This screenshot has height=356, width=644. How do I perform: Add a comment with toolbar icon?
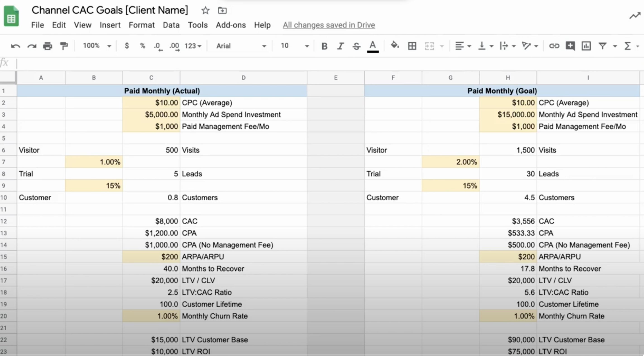click(x=570, y=46)
